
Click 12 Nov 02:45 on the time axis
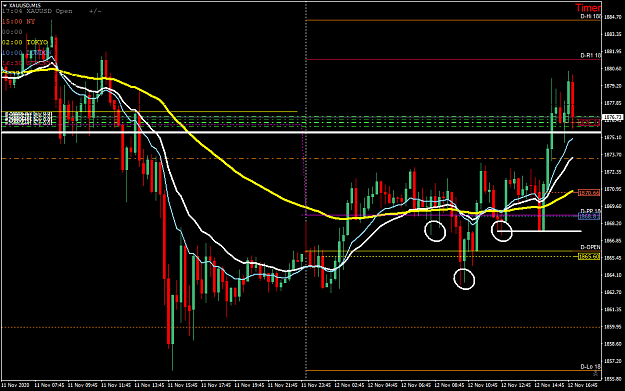click(349, 385)
